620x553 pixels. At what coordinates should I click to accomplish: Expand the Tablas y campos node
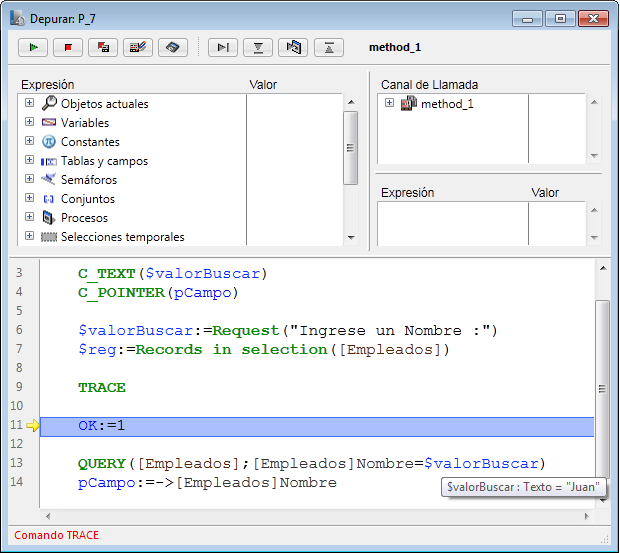pyautogui.click(x=29, y=161)
